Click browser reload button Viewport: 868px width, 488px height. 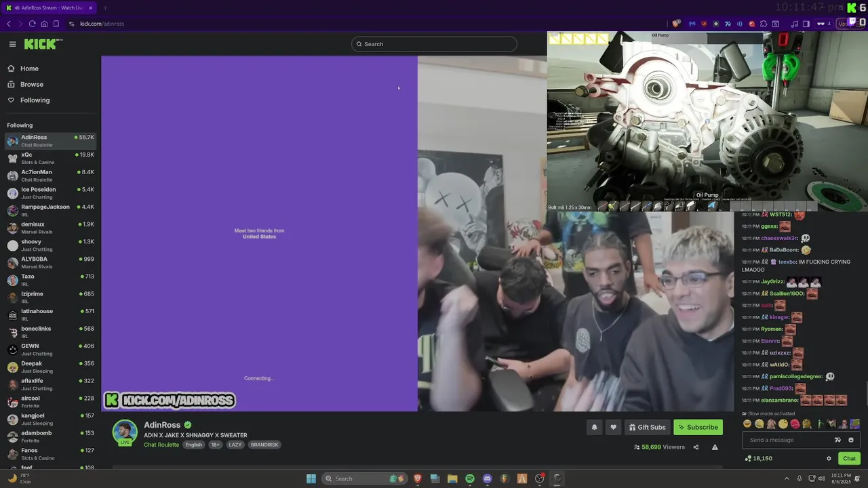point(32,24)
